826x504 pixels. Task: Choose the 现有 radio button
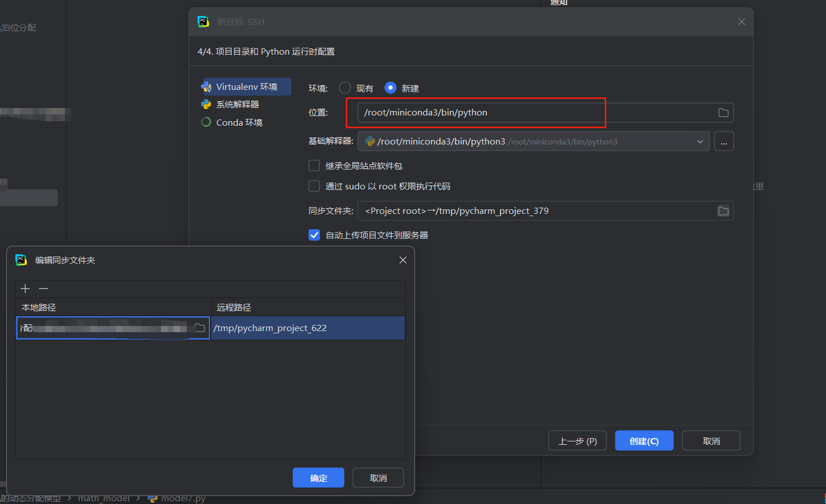coord(345,88)
